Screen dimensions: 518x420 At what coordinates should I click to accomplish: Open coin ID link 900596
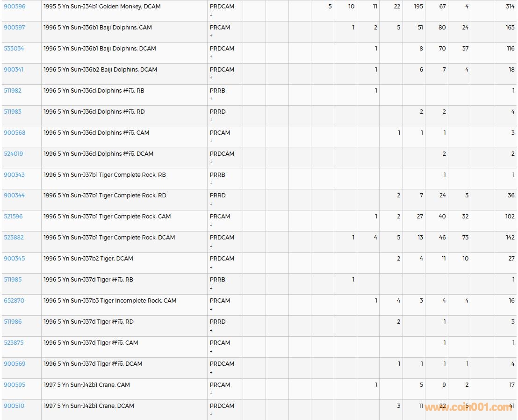14,7
